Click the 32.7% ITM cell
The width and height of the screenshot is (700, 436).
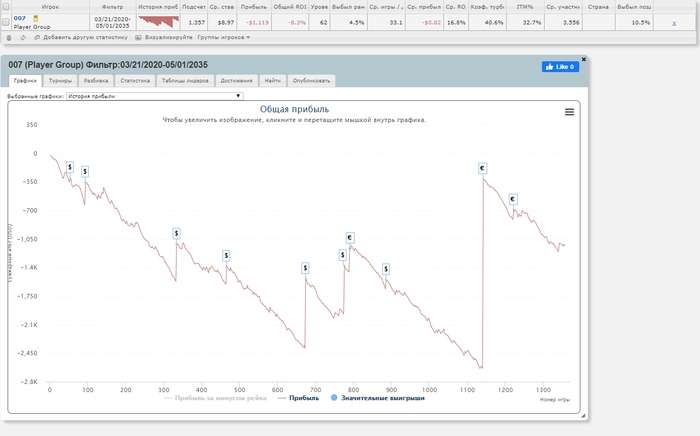click(525, 22)
